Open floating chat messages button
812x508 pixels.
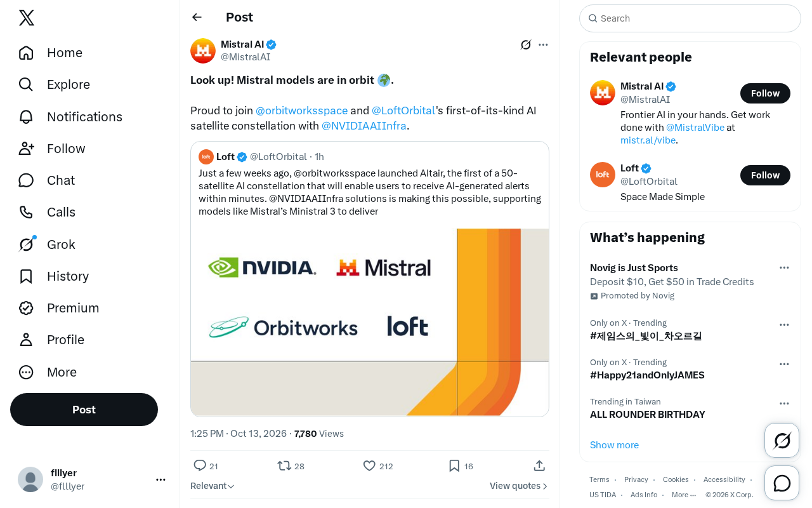(x=782, y=483)
